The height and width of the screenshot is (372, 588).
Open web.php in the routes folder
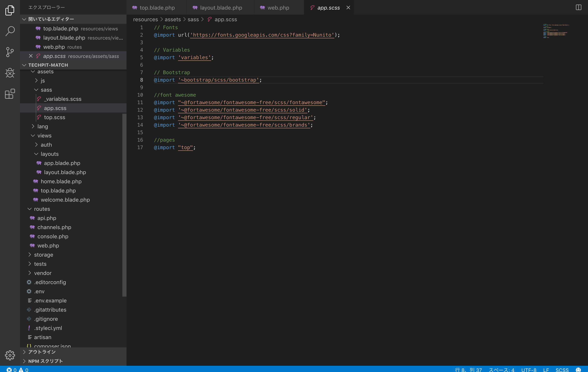tap(73, 246)
